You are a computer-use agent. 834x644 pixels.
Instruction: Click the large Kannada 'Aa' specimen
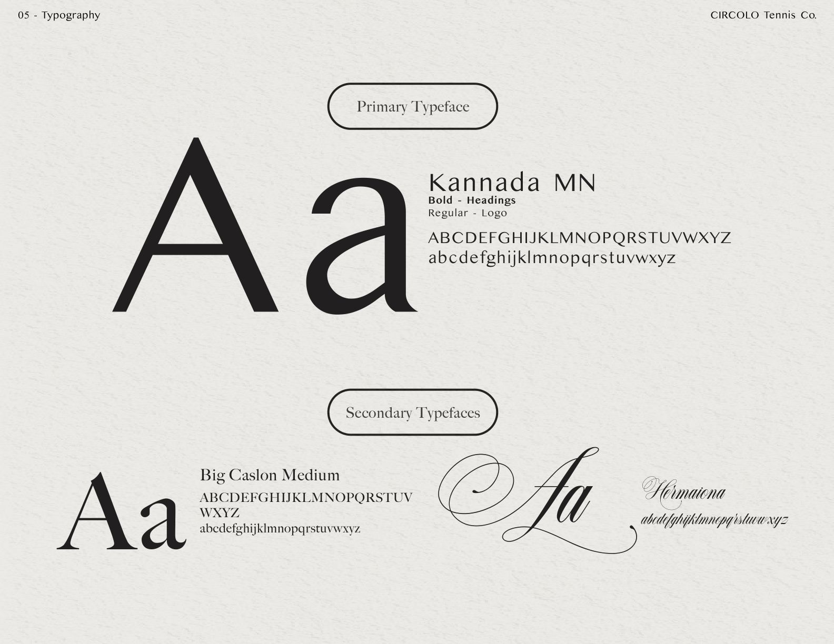tap(265, 225)
